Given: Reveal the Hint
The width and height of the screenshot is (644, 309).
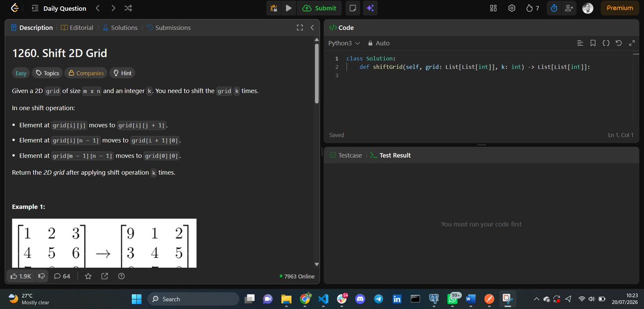Looking at the screenshot, I should point(122,73).
